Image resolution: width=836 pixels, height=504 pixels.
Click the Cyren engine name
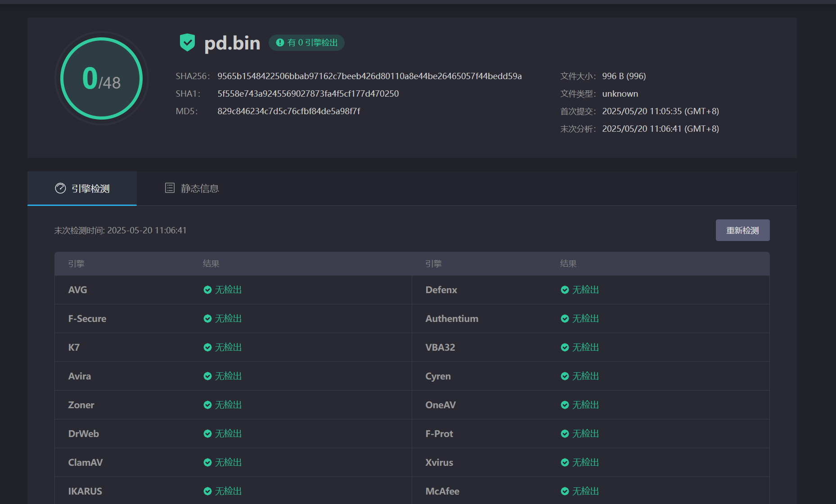pos(438,376)
